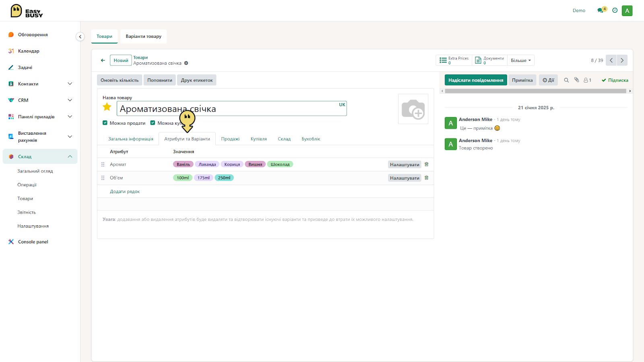This screenshot has height=362, width=644.
Task: Expand Панелі приладів menu
Action: [70, 117]
